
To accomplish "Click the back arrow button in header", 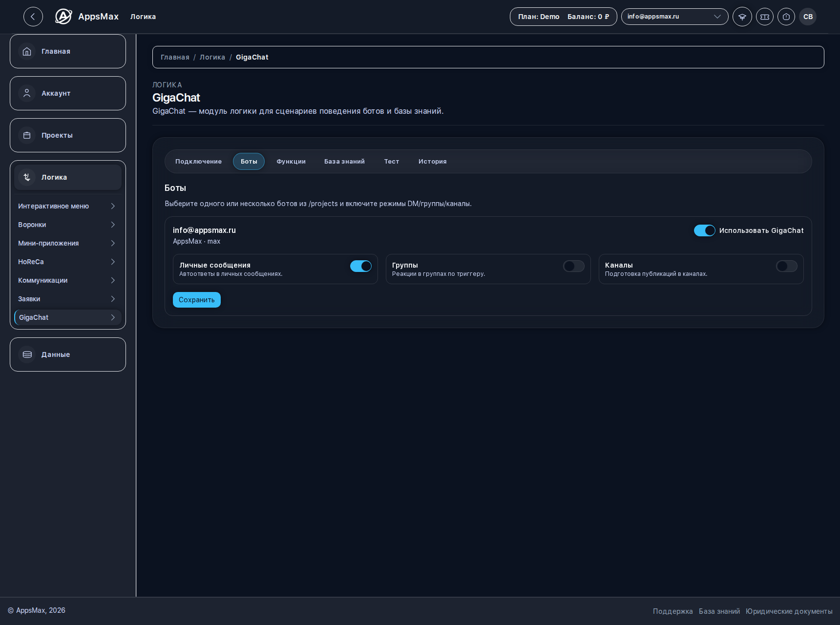I will [x=33, y=17].
